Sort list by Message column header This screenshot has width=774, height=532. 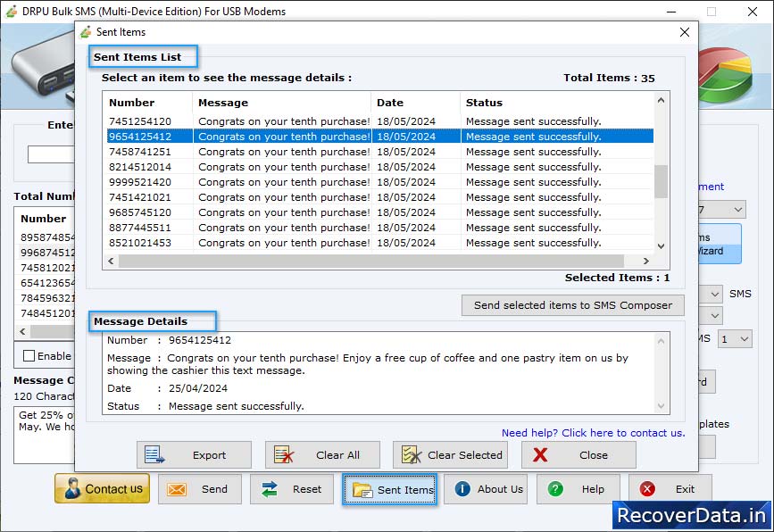click(x=282, y=103)
